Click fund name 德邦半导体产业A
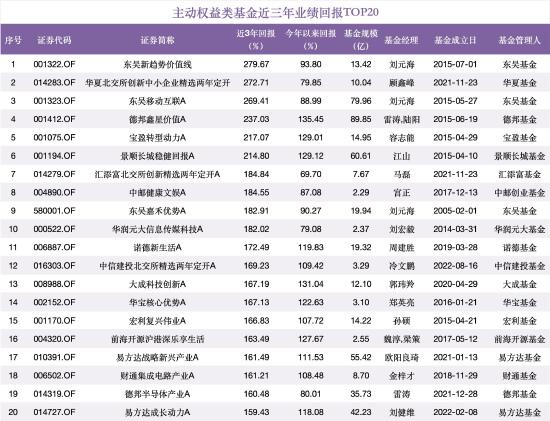Screen dimensions: 550x421 [157, 394]
